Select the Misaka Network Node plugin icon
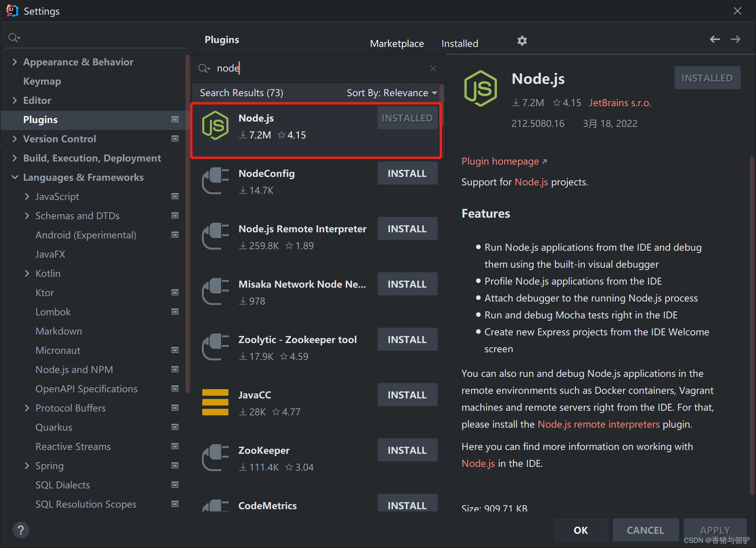This screenshot has height=548, width=756. (215, 291)
